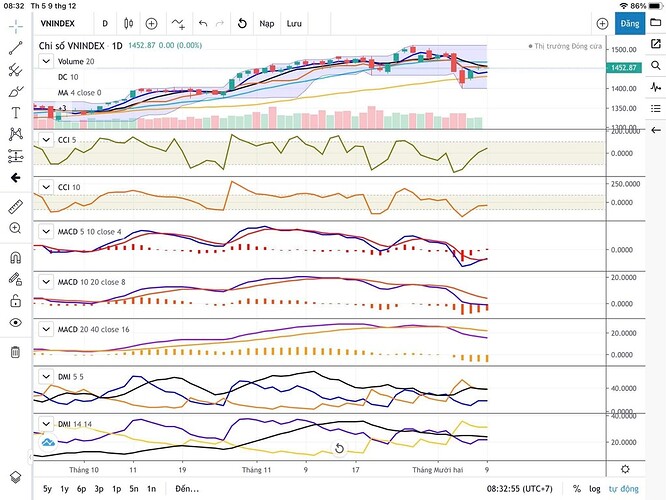The image size is (666, 500).
Task: Open the Đến go-to date button
Action: (187, 489)
